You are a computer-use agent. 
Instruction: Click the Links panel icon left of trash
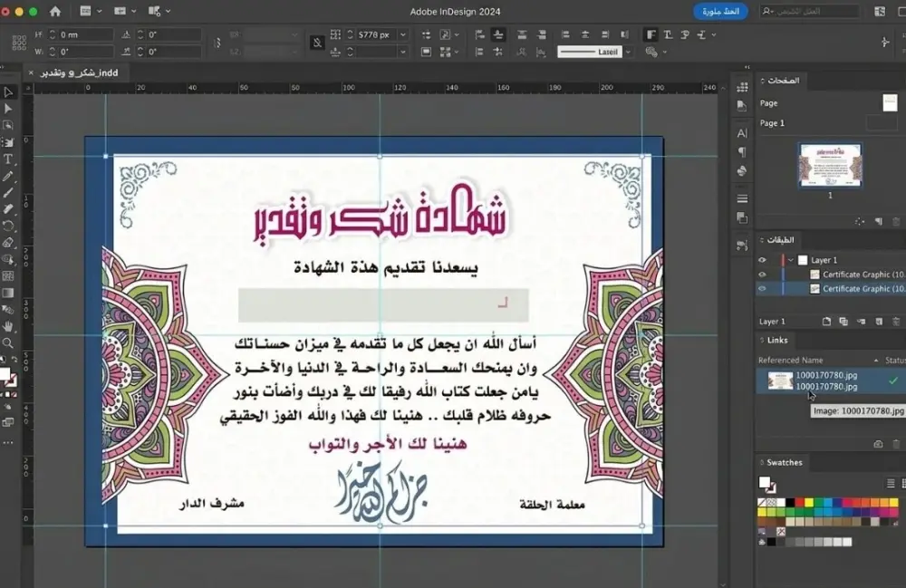pyautogui.click(x=878, y=444)
